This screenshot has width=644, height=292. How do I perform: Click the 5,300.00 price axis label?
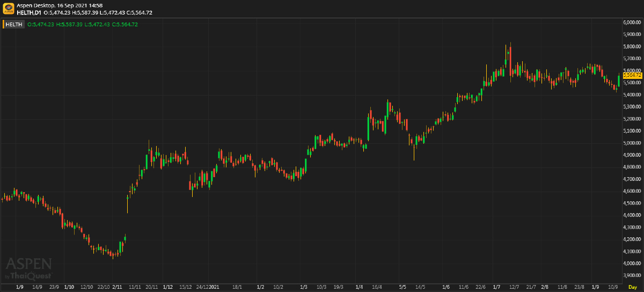click(633, 107)
